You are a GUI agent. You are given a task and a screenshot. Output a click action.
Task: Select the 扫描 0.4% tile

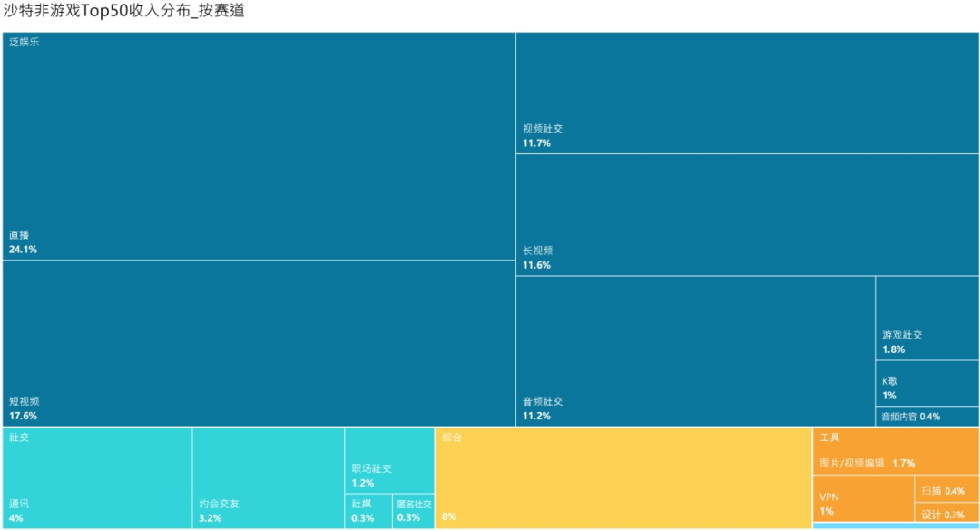946,490
